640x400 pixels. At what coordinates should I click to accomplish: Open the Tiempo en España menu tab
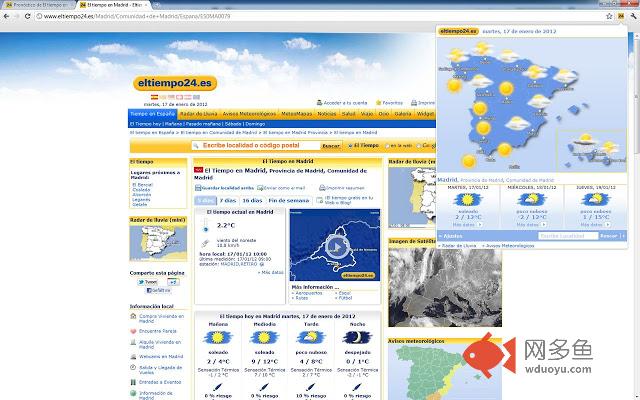click(x=152, y=114)
